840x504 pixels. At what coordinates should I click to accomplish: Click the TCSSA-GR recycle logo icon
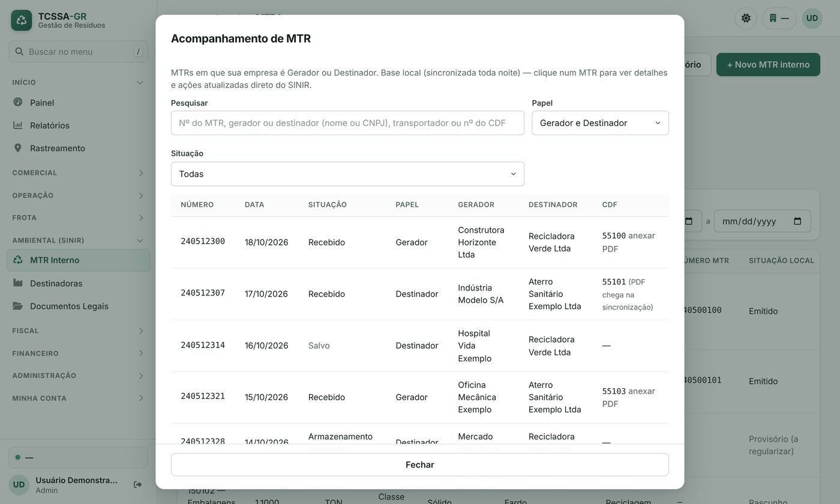[22, 20]
